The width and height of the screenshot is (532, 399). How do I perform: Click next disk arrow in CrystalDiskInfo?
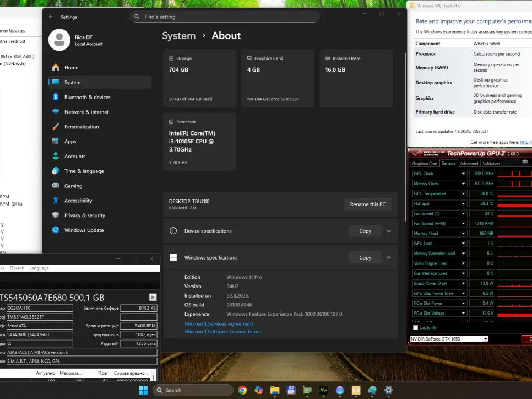coord(153,297)
